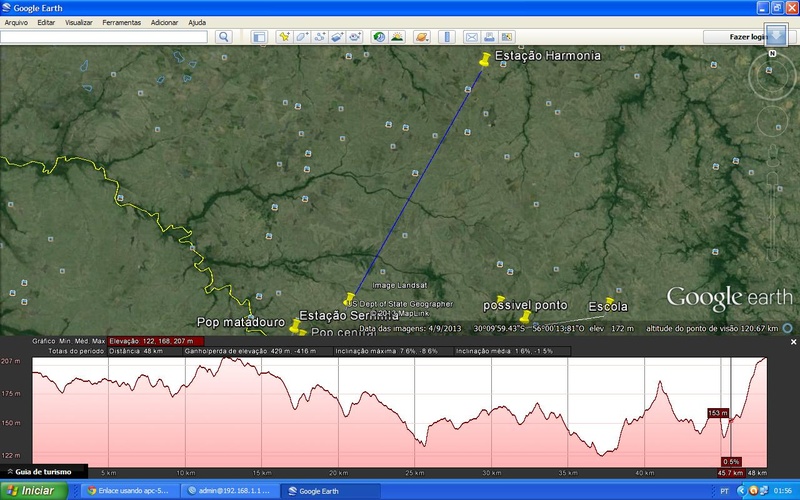Open the Ajuda menu
This screenshot has width=800, height=500.
[197, 22]
